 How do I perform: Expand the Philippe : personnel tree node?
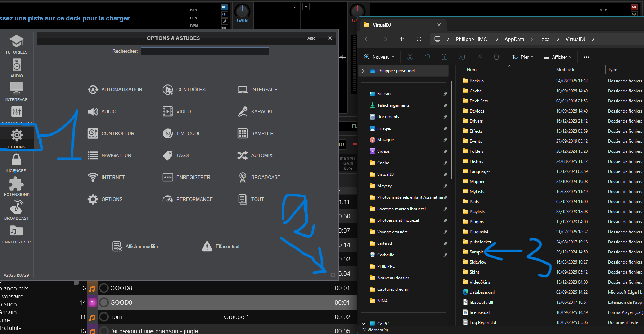coord(364,71)
